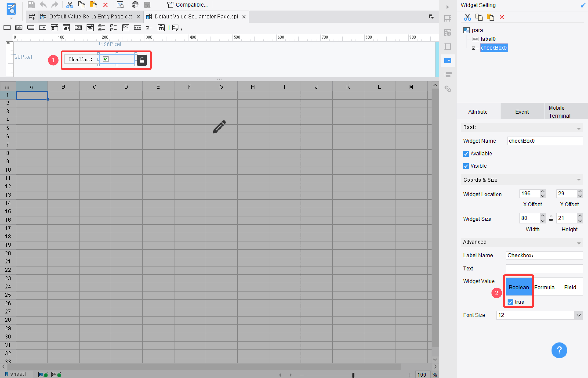
Task: Select the Label widget tool
Action: [18, 28]
